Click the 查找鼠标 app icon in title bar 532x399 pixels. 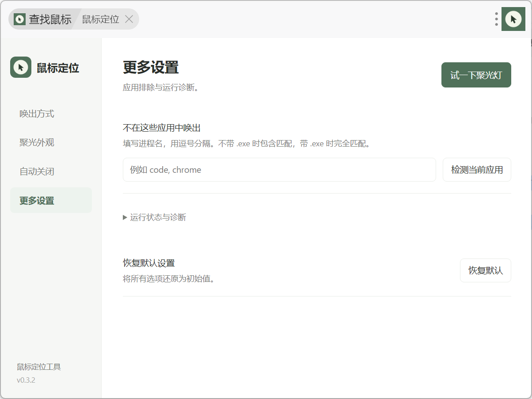pos(19,19)
